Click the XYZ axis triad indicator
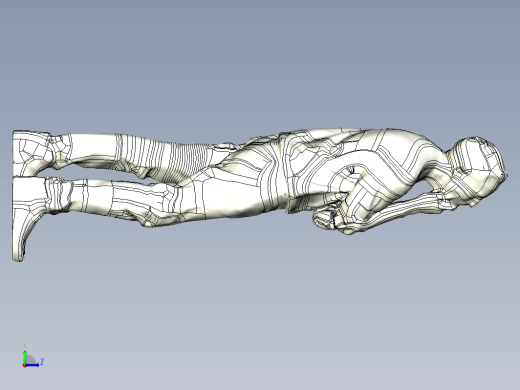 pos(33,355)
